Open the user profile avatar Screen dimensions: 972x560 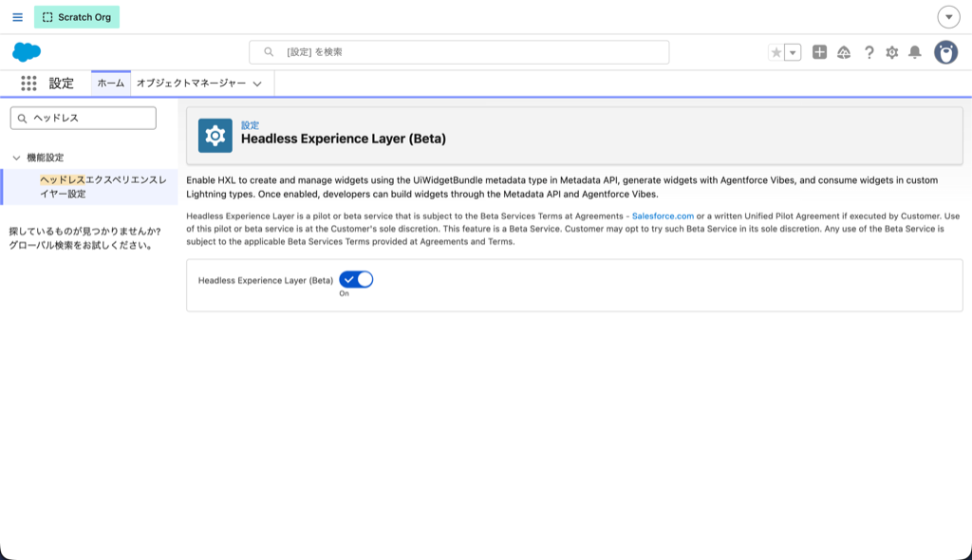pyautogui.click(x=946, y=53)
